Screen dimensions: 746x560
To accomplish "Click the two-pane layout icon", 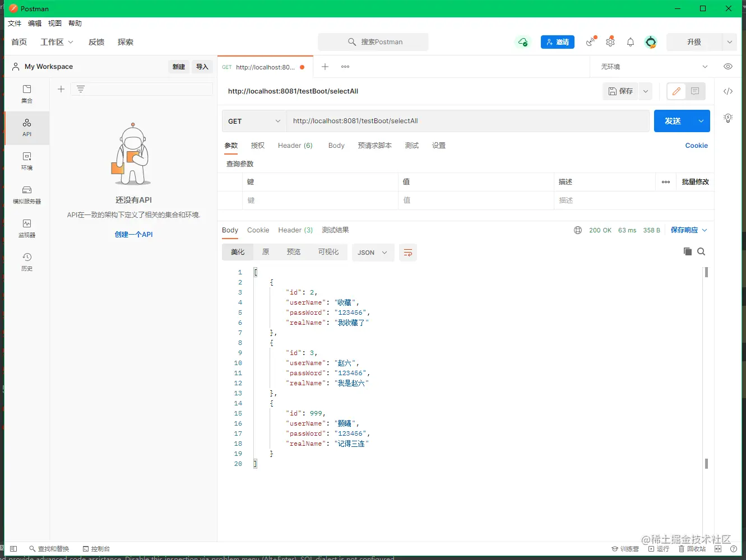I will 718,549.
